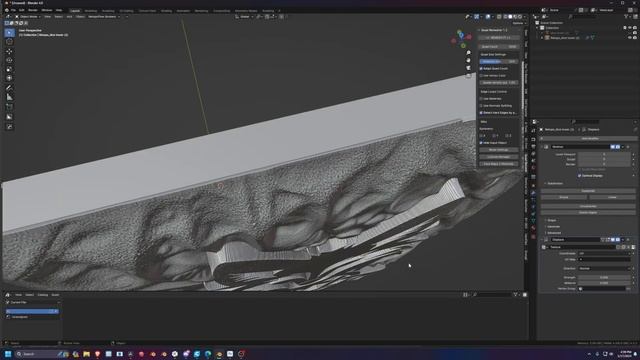Open the Global transform orientation dropdown
Viewport: 640px width, 360px height.
tap(244, 17)
